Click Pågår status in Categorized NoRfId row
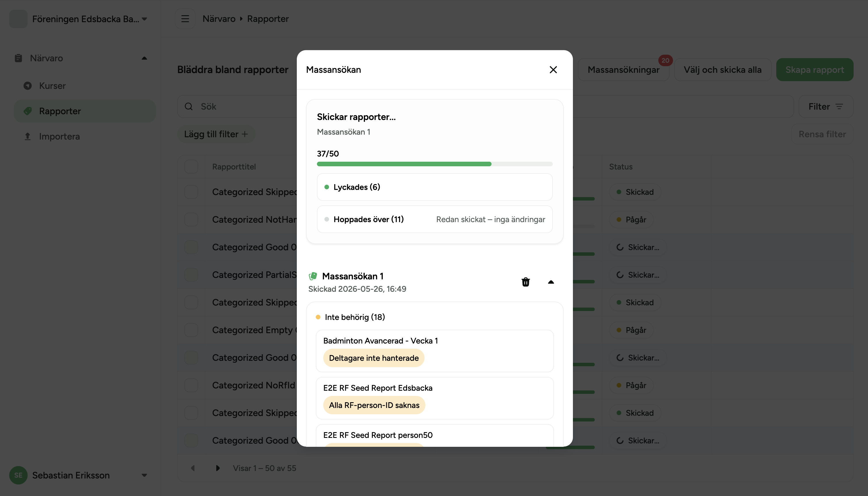The image size is (868, 496). 631,385
